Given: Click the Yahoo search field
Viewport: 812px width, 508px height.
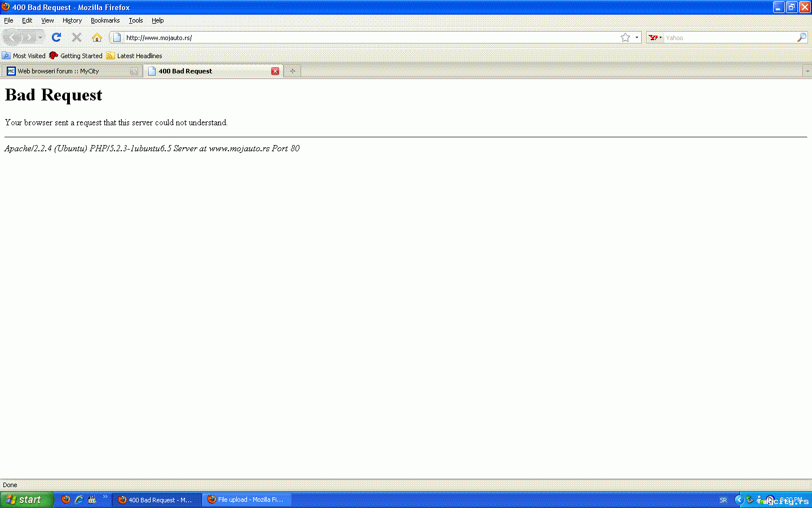Looking at the screenshot, I should [x=730, y=38].
